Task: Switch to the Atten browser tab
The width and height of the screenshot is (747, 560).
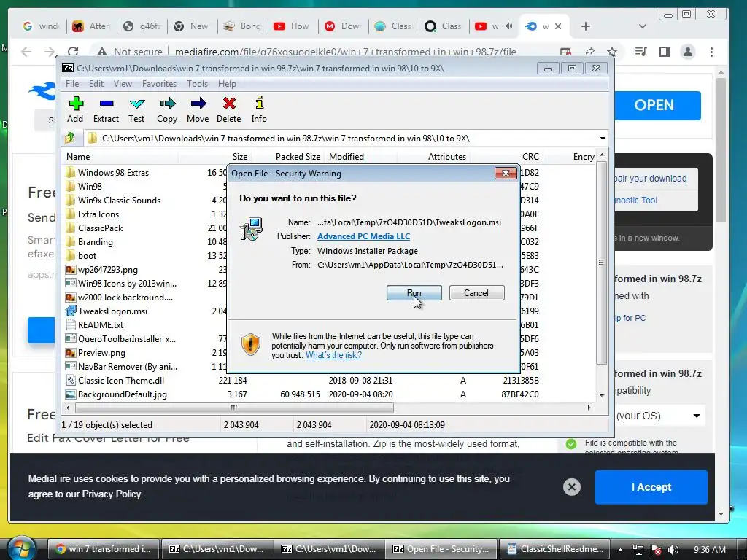Action: point(93,26)
